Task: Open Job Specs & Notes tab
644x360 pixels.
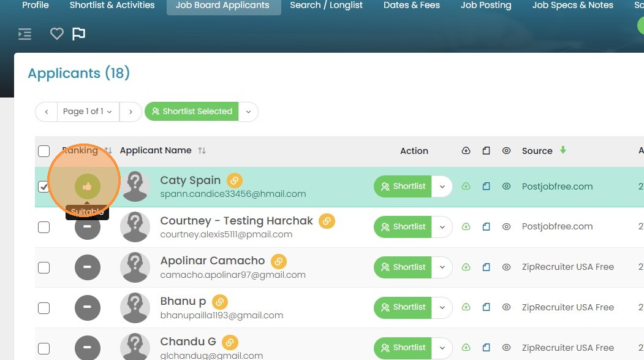Action: [572, 6]
